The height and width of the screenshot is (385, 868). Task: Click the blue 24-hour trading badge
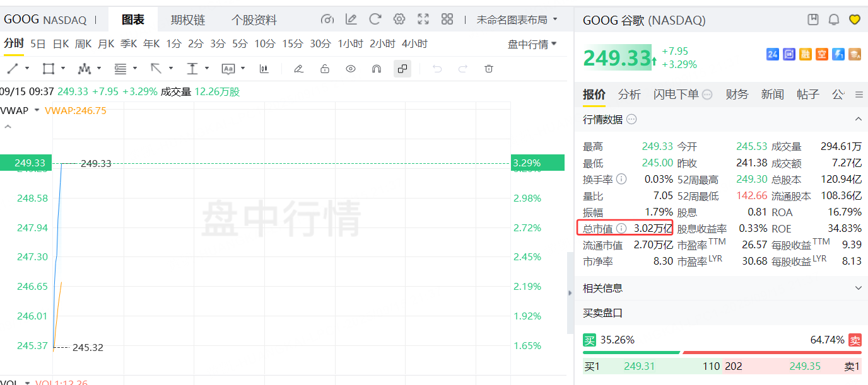click(773, 54)
